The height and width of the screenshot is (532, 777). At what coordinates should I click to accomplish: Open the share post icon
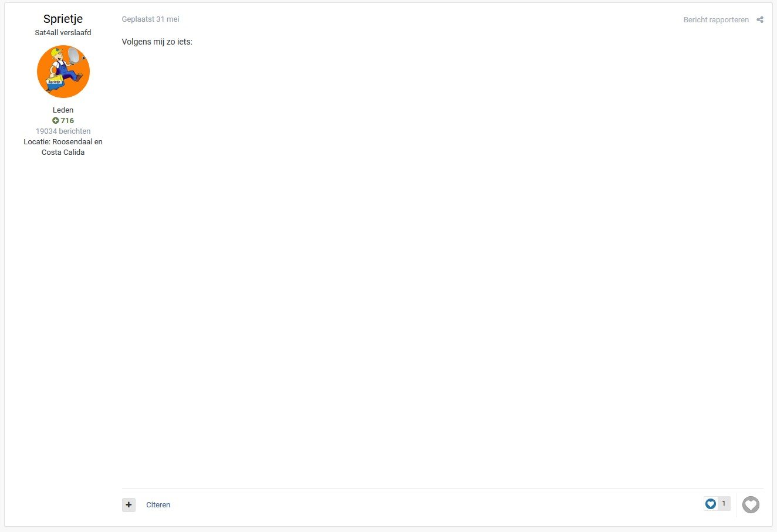(760, 20)
